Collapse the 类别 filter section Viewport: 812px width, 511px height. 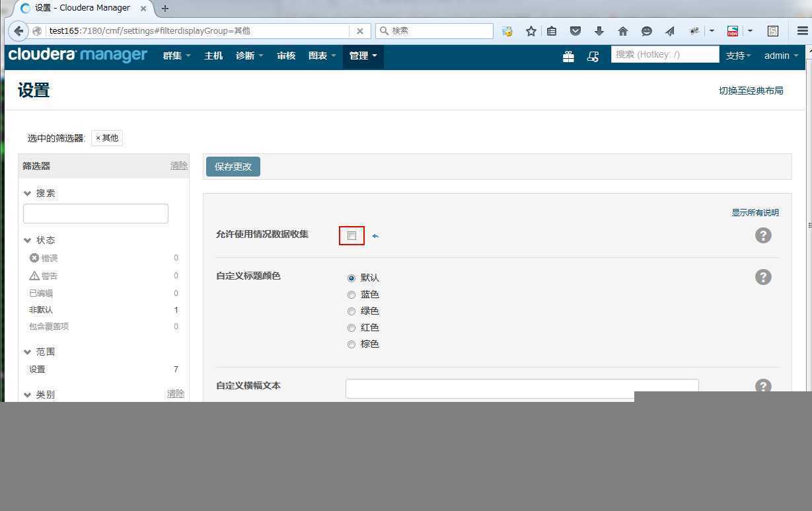(39, 395)
